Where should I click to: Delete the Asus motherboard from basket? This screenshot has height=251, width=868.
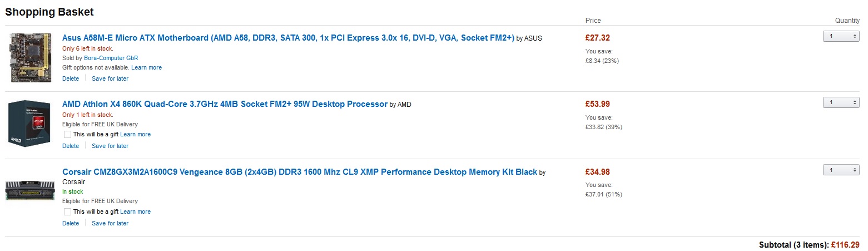coord(71,78)
